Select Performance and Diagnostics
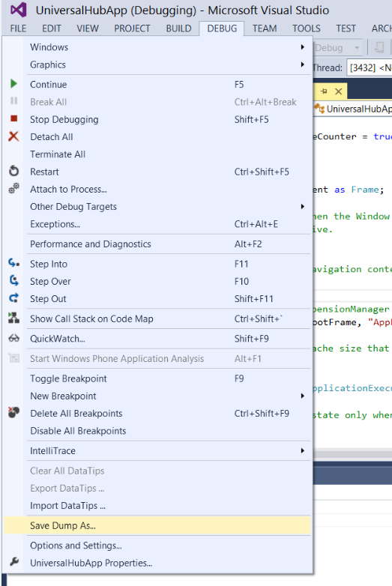 click(157, 244)
